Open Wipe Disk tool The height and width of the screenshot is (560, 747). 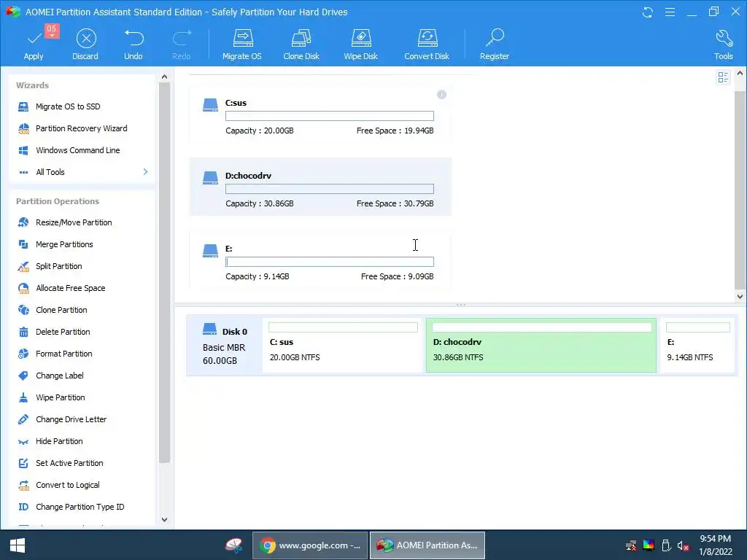coord(360,44)
